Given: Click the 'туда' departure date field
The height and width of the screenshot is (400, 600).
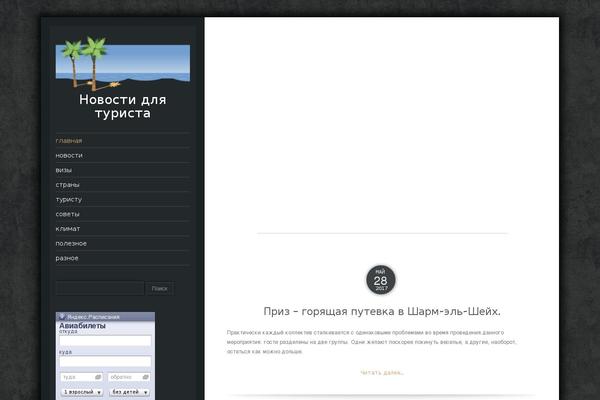Looking at the screenshot, I should click(82, 377).
